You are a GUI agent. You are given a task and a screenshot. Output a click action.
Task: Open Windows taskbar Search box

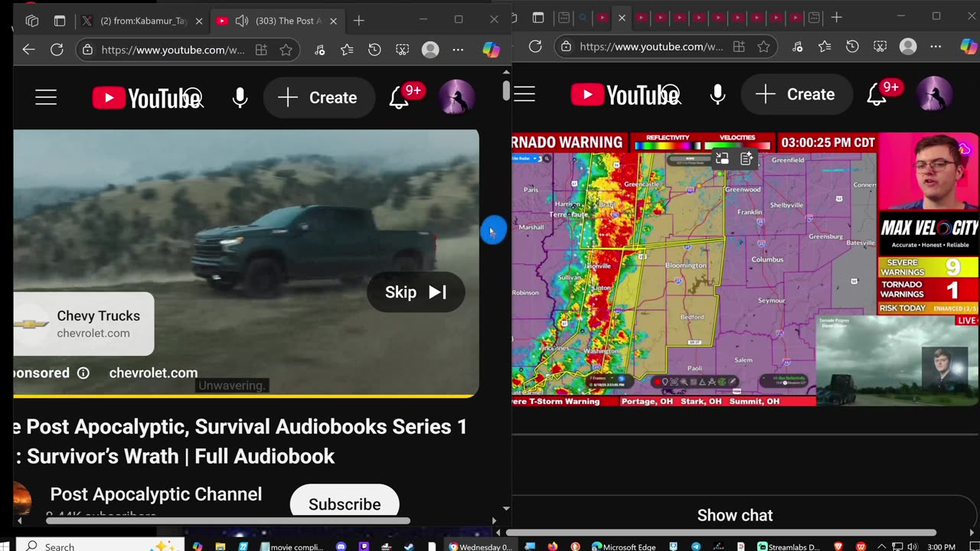[100, 546]
